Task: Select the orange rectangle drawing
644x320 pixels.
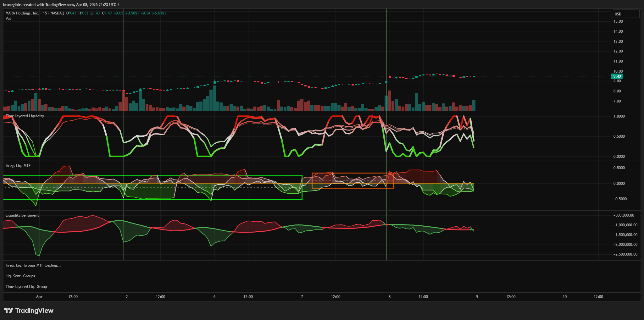Action: (x=352, y=173)
